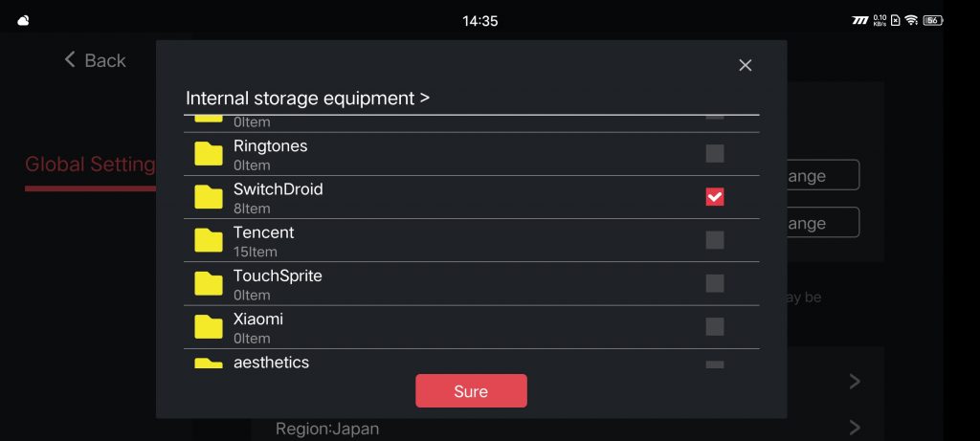
Task: Open the aesthetics folder icon
Action: [x=208, y=363]
